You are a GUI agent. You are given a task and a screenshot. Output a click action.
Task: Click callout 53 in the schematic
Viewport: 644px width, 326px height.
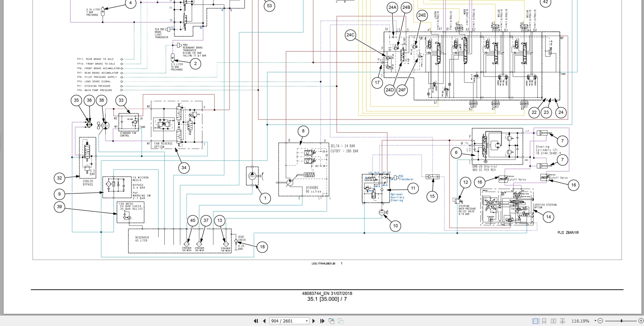270,6
